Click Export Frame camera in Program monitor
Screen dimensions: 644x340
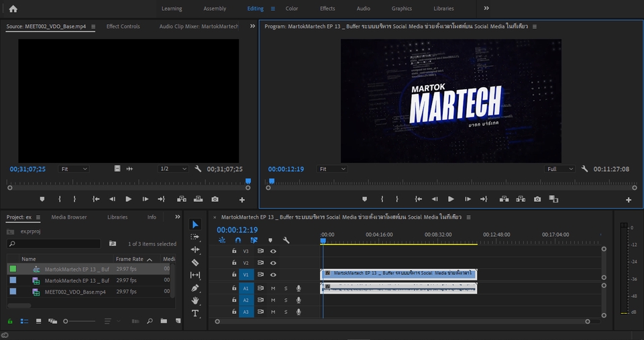pyautogui.click(x=537, y=199)
